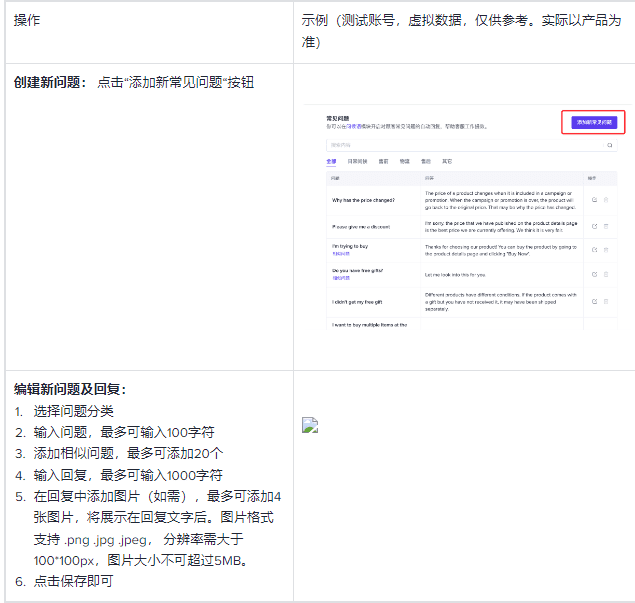Click step text 添加相似问题，最多可添加20个

tap(128, 453)
